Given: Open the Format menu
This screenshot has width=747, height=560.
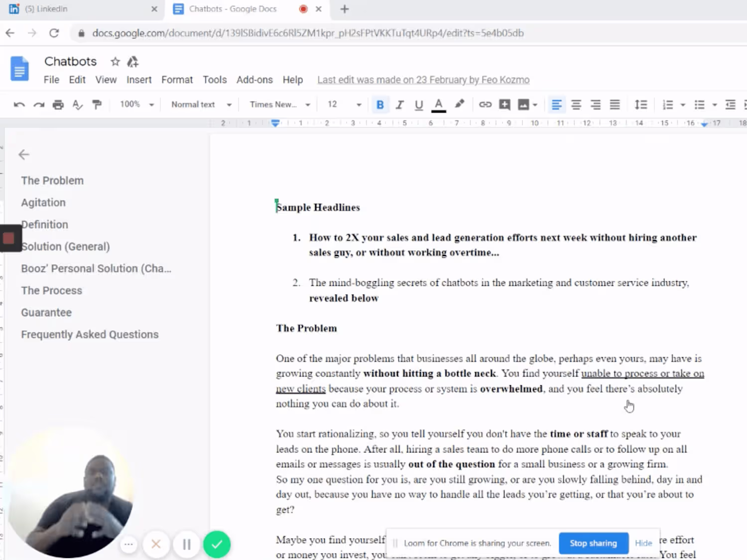Looking at the screenshot, I should [x=177, y=80].
